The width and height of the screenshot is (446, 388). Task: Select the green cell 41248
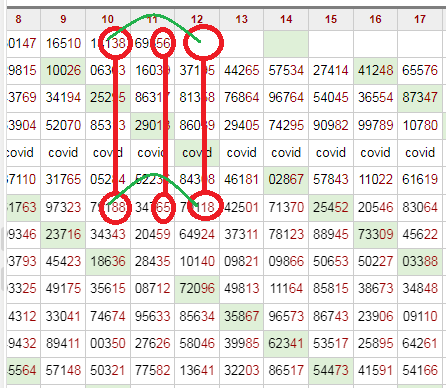coord(375,71)
